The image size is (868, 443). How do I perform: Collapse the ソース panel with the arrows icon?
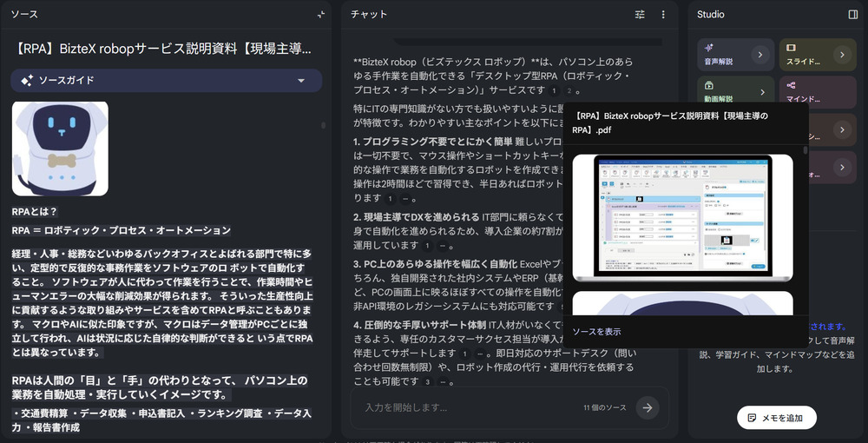pos(321,15)
